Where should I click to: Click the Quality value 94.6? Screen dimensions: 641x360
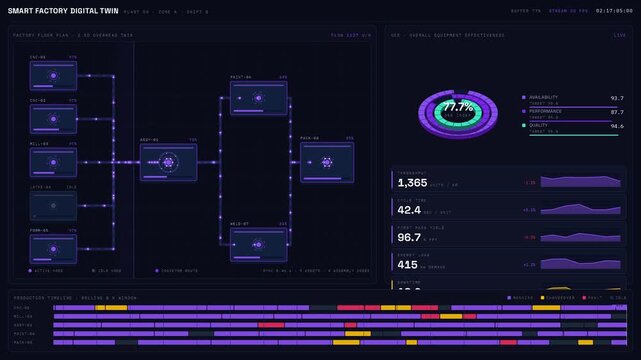(x=617, y=126)
